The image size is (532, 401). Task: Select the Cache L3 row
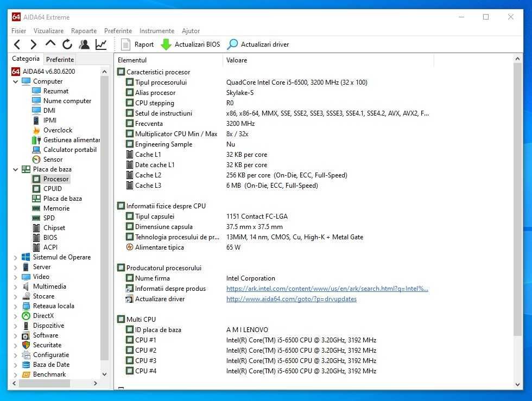(x=148, y=186)
